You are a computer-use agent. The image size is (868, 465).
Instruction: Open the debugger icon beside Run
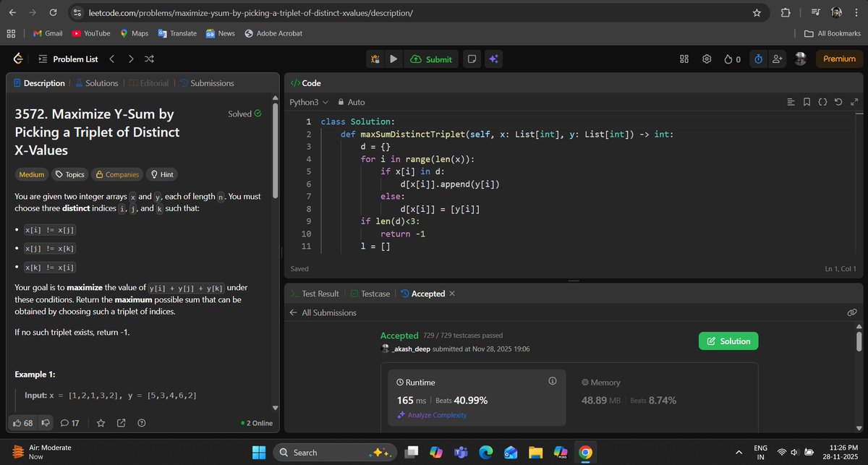tap(375, 59)
